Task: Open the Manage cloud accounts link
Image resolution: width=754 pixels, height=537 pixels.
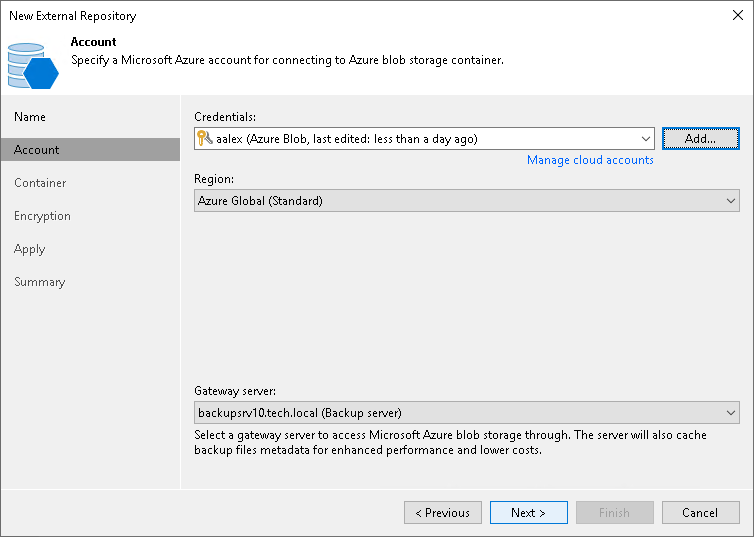Action: 590,160
